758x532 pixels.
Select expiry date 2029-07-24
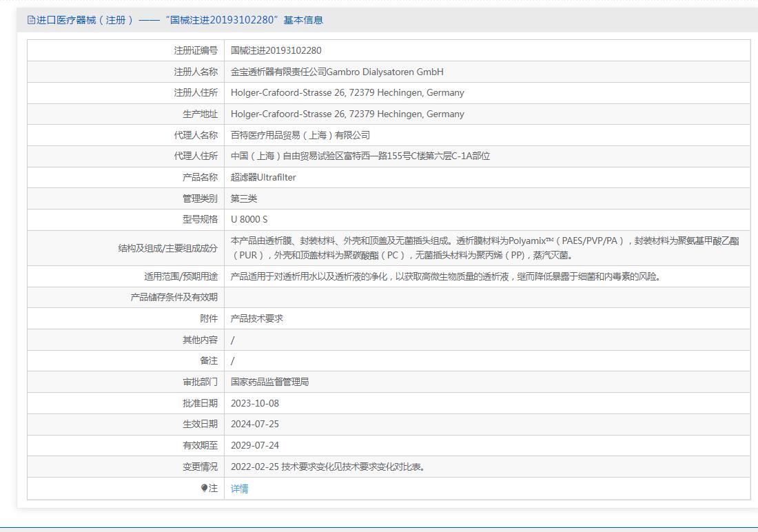point(255,445)
